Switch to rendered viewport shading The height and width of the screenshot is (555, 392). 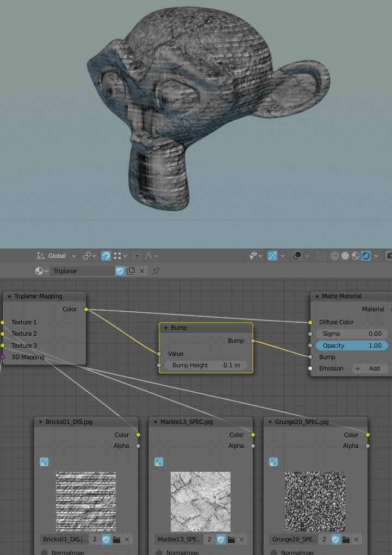point(366,256)
